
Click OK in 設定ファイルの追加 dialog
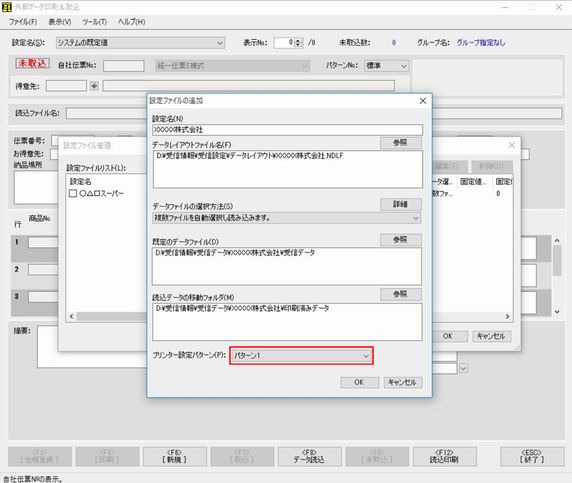point(359,382)
